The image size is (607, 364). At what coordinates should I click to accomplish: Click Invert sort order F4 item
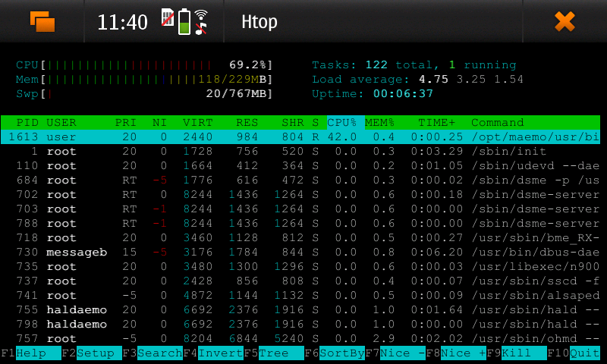point(221,353)
